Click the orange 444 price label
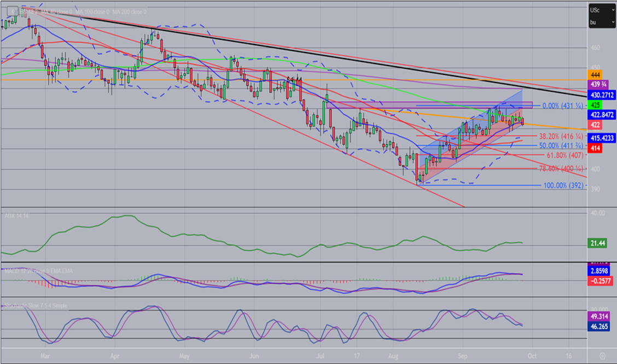The width and height of the screenshot is (617, 364). [595, 74]
